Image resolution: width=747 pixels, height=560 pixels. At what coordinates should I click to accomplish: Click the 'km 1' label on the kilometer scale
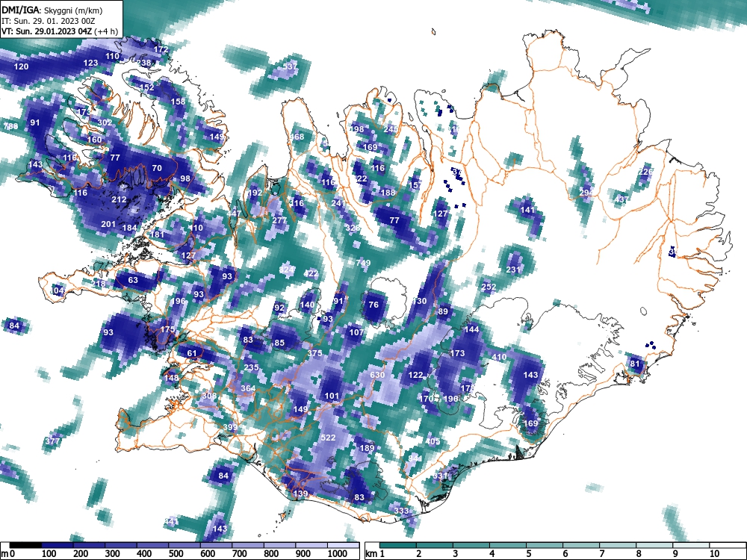pyautogui.click(x=376, y=553)
